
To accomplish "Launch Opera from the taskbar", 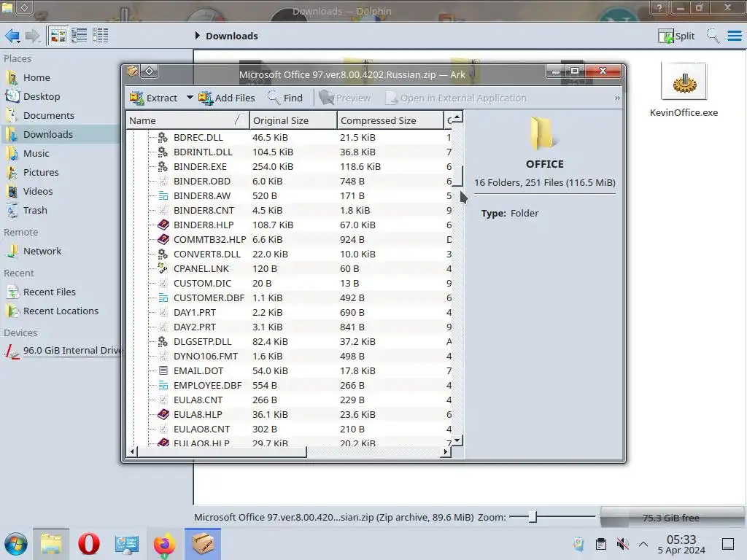I will click(x=88, y=544).
